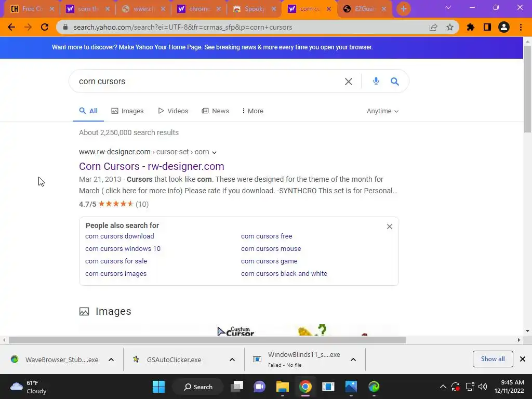
Task: Search for corn cursors game
Action: [x=269, y=261]
